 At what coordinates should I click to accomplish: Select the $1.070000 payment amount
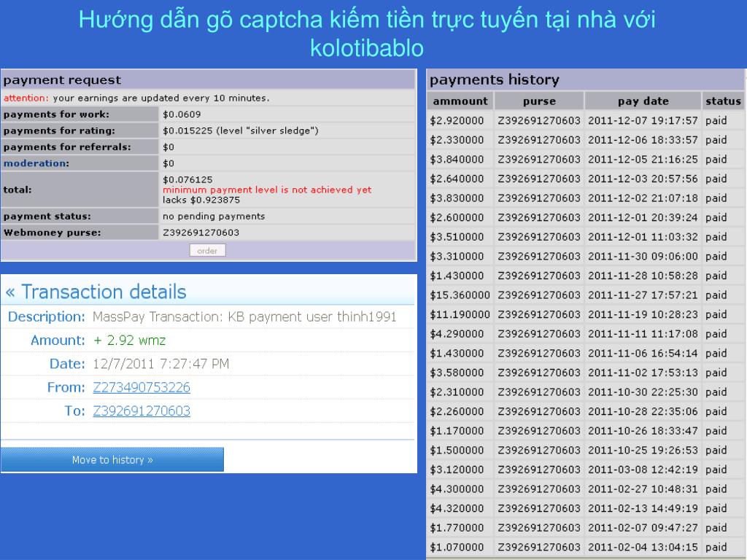457,547
